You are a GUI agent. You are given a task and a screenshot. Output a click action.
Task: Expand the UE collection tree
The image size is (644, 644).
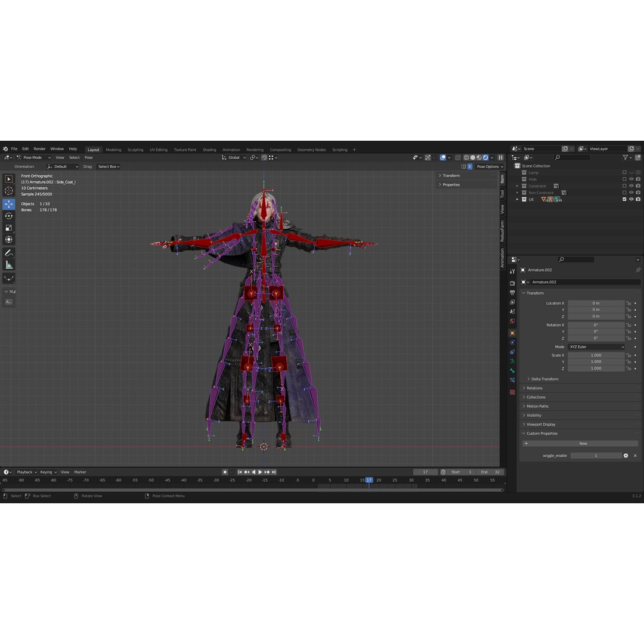(518, 199)
